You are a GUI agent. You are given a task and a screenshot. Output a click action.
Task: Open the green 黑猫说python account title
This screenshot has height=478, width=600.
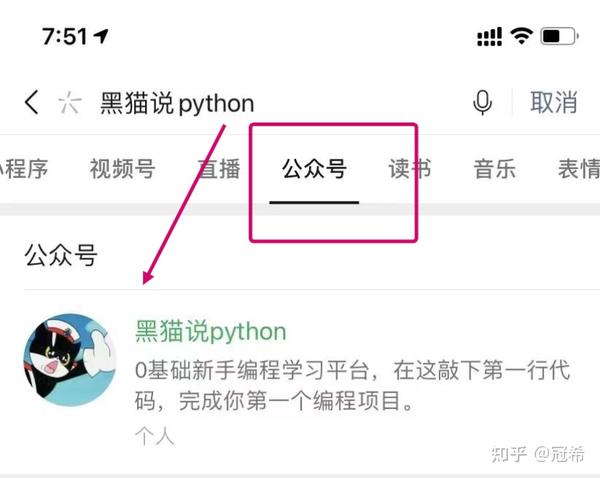pos(211,331)
